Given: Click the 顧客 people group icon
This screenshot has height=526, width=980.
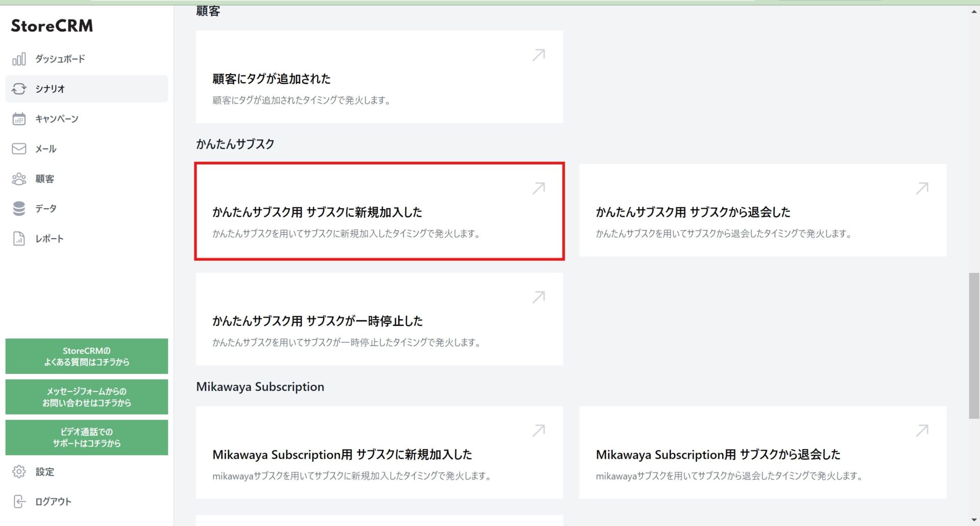Looking at the screenshot, I should [x=19, y=179].
